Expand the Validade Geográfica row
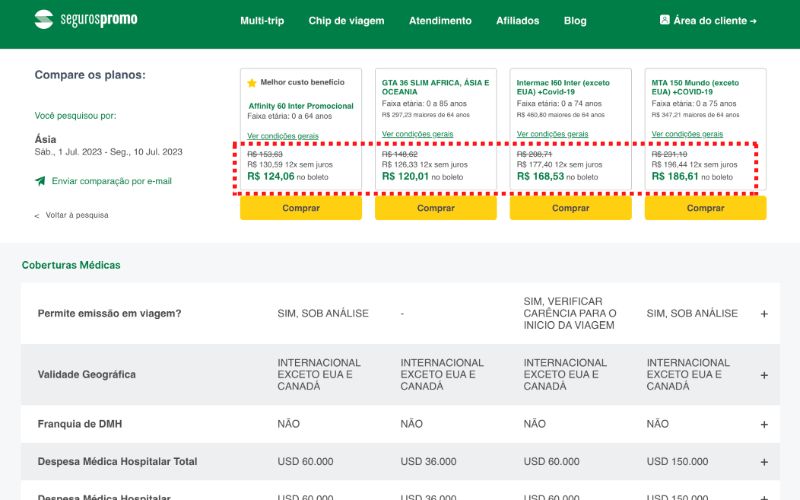This screenshot has width=800, height=500. tap(764, 375)
